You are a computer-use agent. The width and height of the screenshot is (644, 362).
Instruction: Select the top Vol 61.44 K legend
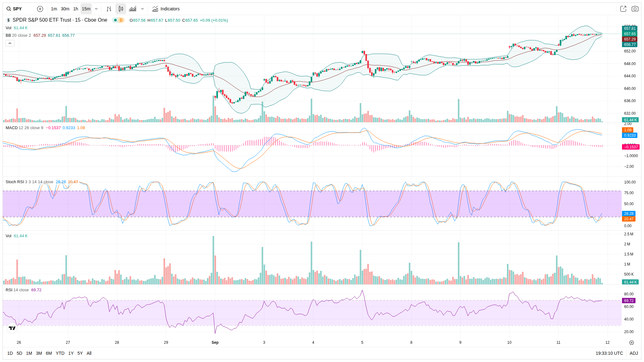point(17,28)
